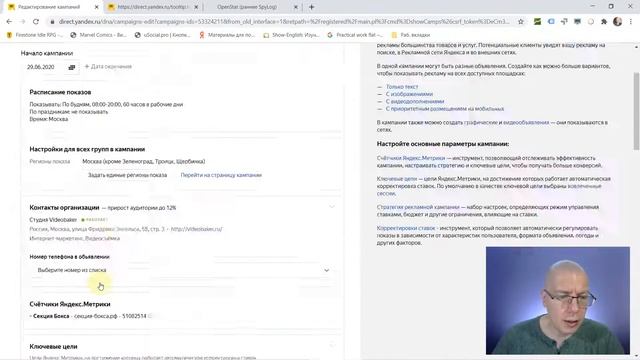
Task: Open the Marvel Comics bookmark
Action: [98, 35]
